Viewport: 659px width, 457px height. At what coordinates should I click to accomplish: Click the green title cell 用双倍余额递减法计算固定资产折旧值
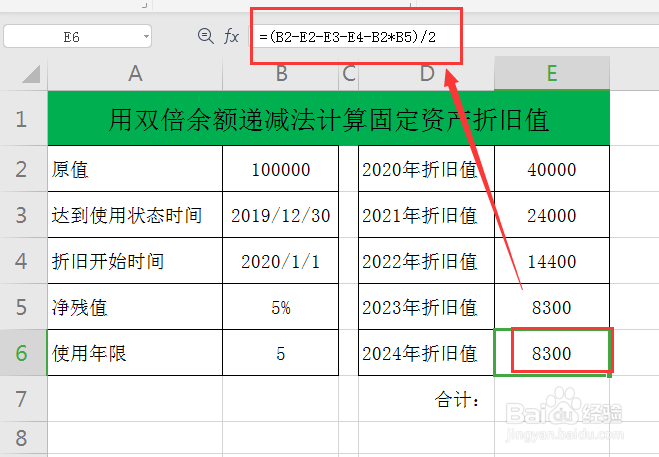tap(329, 119)
